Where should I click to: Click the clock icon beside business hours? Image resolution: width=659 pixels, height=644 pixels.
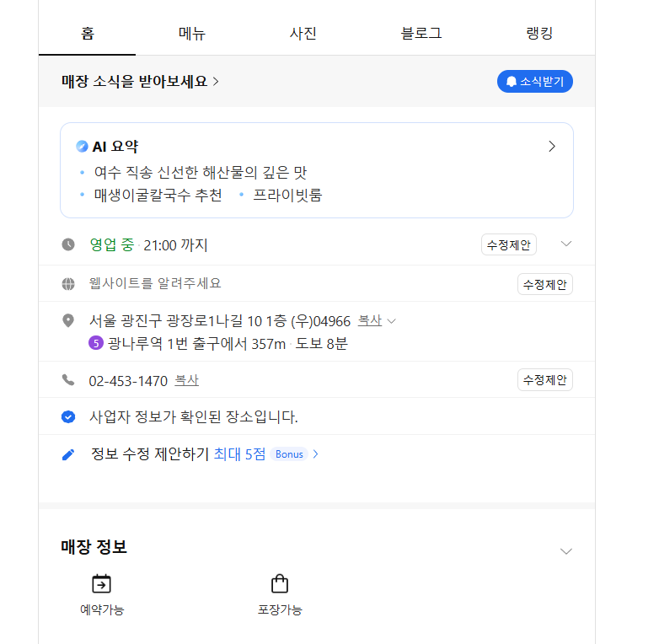click(68, 244)
